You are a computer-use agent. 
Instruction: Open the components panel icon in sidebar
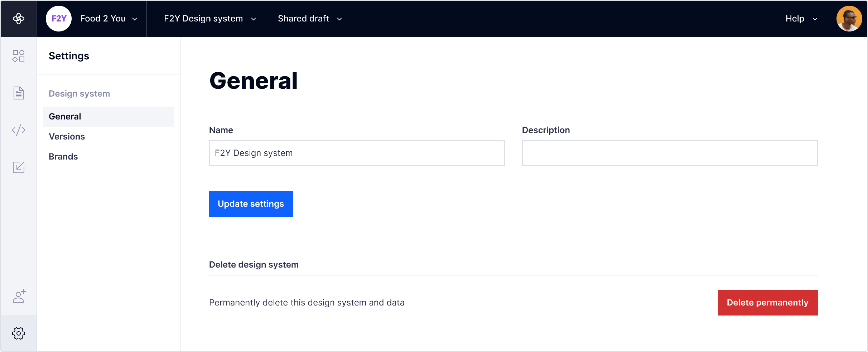18,56
